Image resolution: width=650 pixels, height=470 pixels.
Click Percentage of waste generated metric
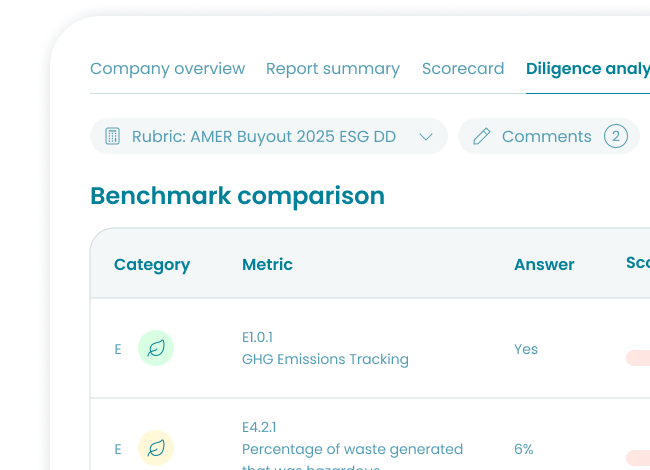352,449
